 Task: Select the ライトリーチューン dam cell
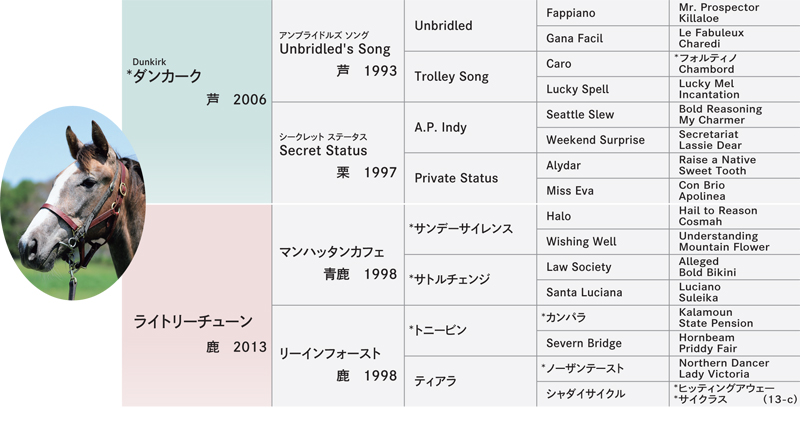197,306
